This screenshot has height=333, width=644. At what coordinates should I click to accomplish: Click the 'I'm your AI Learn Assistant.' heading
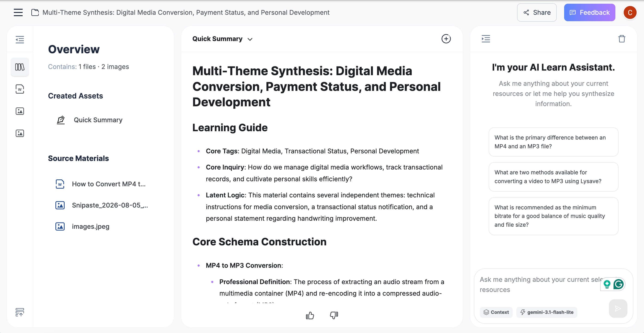(x=554, y=67)
